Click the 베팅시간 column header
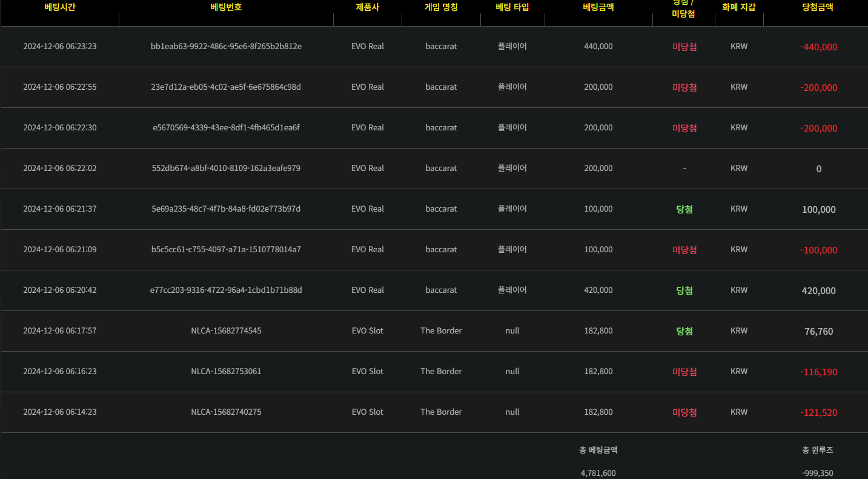Screen dimensions: 868x479 click(59, 7)
